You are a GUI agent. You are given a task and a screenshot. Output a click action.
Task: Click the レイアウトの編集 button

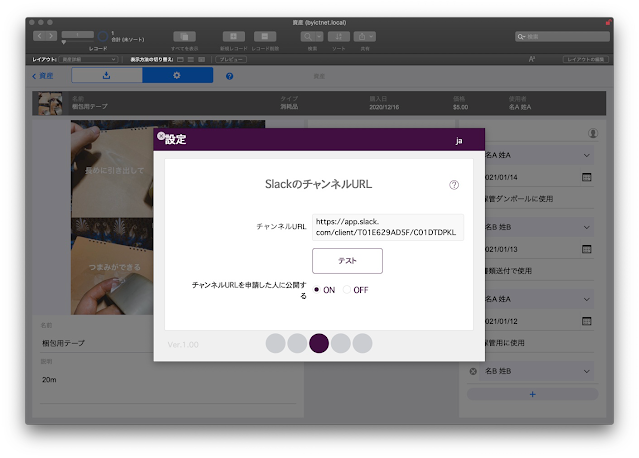pyautogui.click(x=586, y=59)
